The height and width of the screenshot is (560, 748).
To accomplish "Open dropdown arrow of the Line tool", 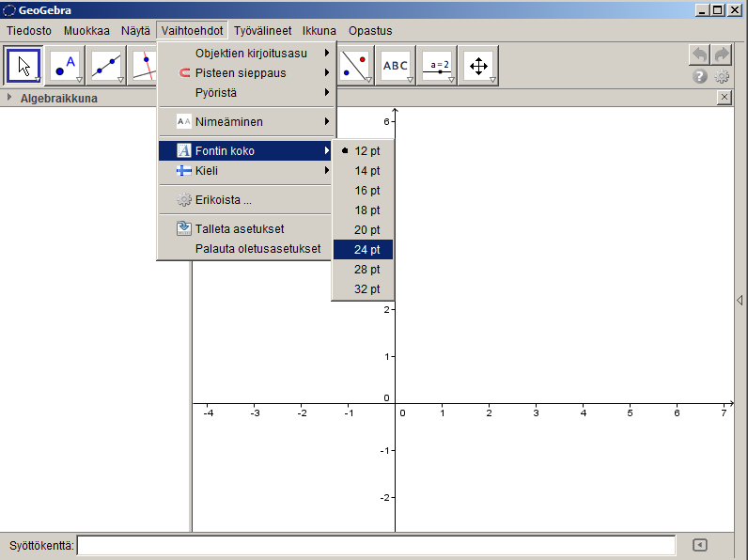I will 120,80.
